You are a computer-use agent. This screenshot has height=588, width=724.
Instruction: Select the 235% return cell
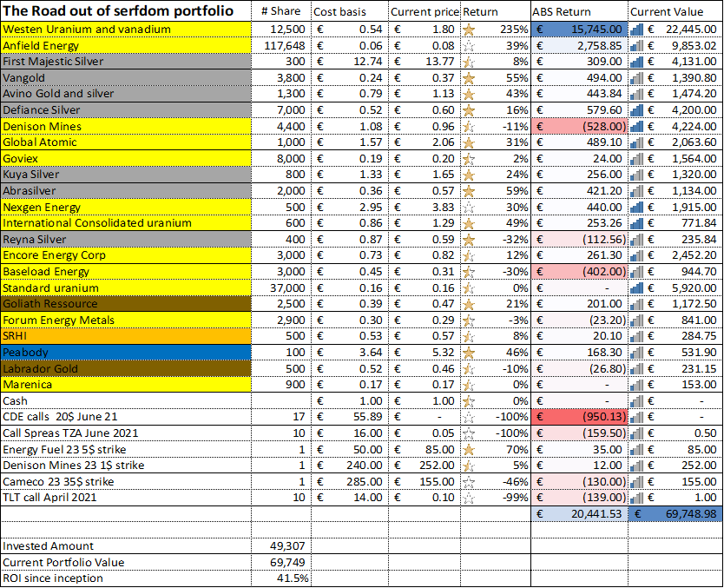pos(496,30)
